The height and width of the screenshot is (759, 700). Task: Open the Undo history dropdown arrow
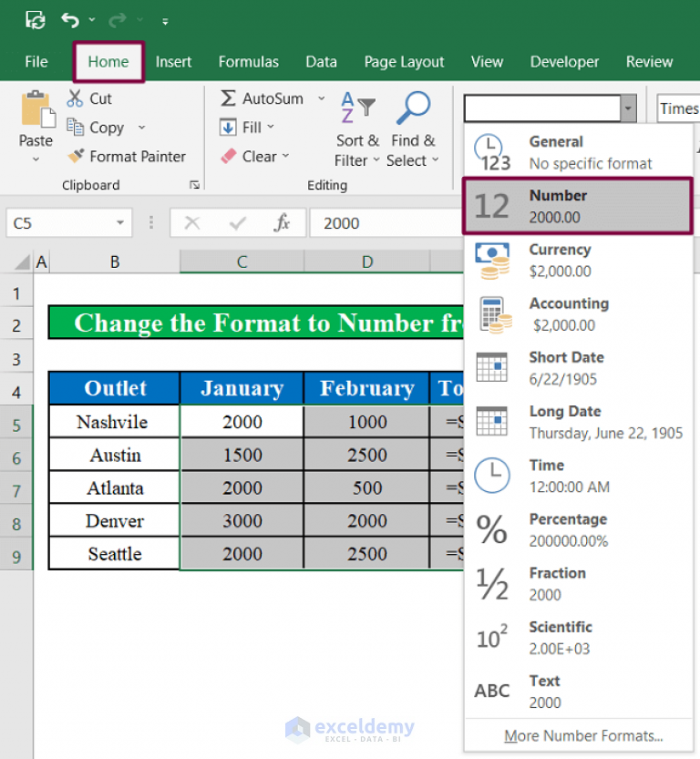(x=92, y=20)
